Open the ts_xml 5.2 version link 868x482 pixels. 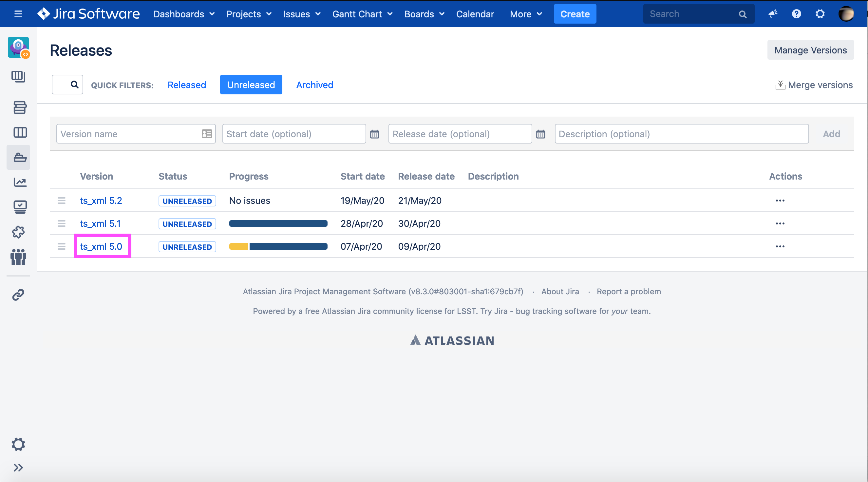tap(101, 201)
